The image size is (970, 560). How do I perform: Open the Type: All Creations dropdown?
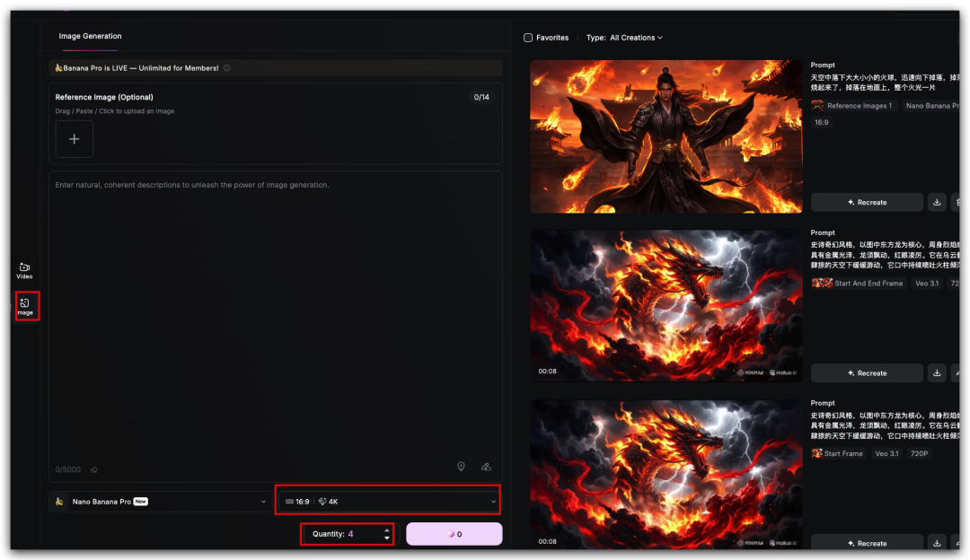(x=624, y=38)
